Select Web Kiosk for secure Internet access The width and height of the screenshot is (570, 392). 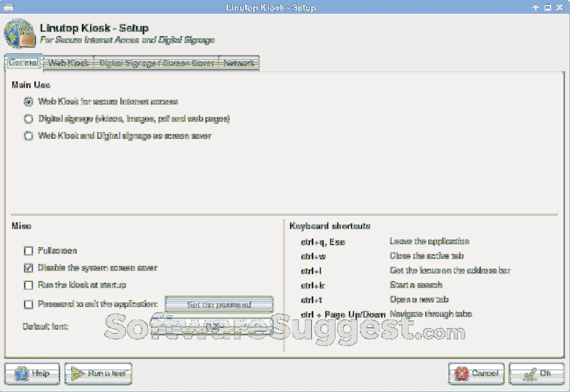(28, 102)
